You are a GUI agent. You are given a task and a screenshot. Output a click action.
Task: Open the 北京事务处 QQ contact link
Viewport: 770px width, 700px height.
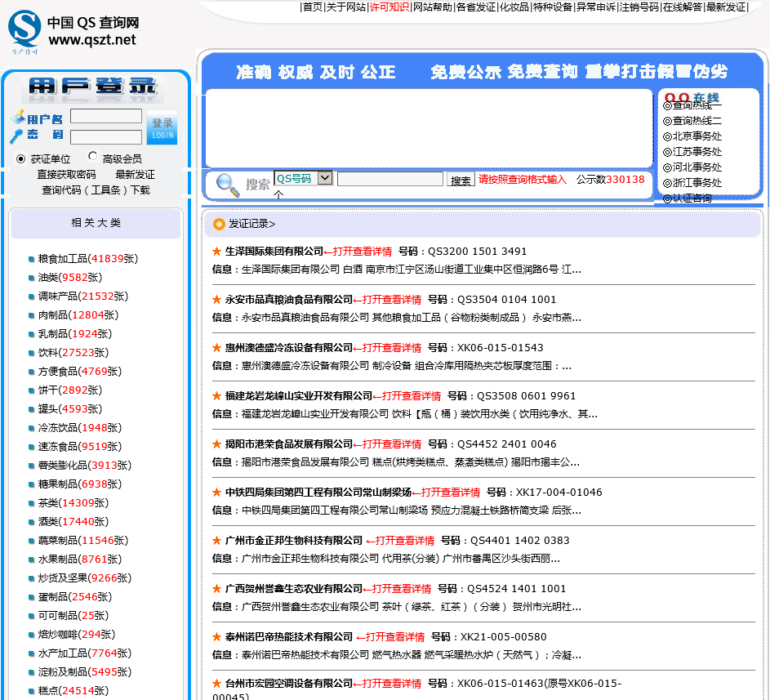[697, 136]
